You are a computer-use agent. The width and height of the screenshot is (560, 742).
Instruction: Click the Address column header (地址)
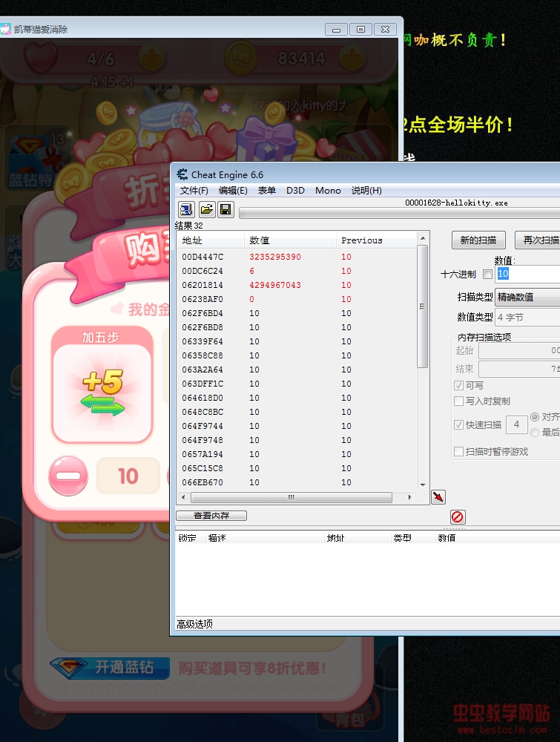[211, 240]
